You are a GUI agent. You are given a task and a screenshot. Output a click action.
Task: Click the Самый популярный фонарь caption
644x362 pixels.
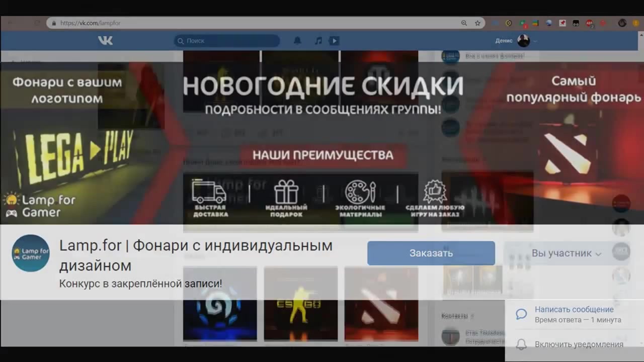574,89
